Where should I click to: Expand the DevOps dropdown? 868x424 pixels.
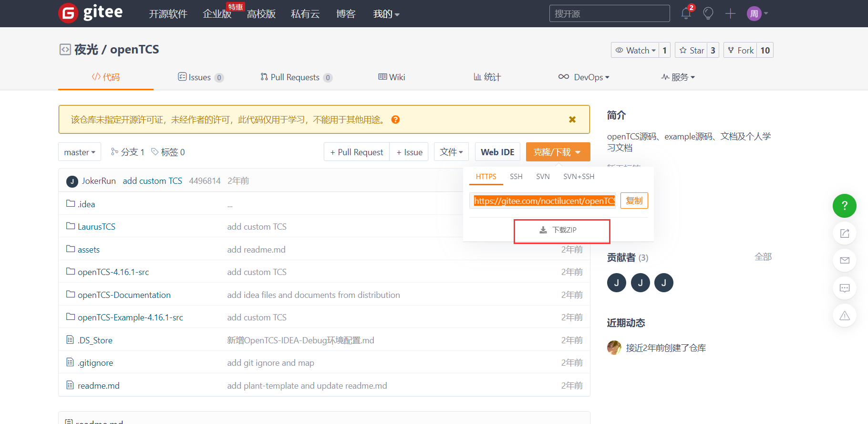click(584, 77)
